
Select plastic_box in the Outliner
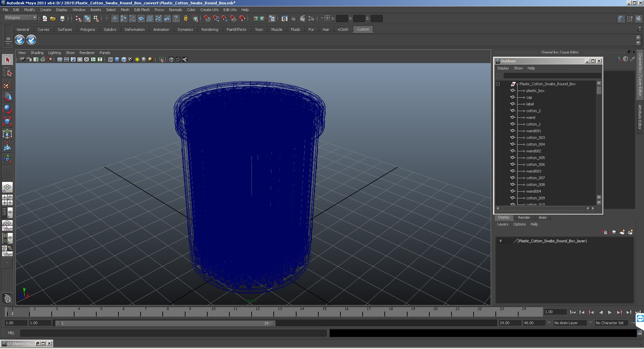point(535,91)
